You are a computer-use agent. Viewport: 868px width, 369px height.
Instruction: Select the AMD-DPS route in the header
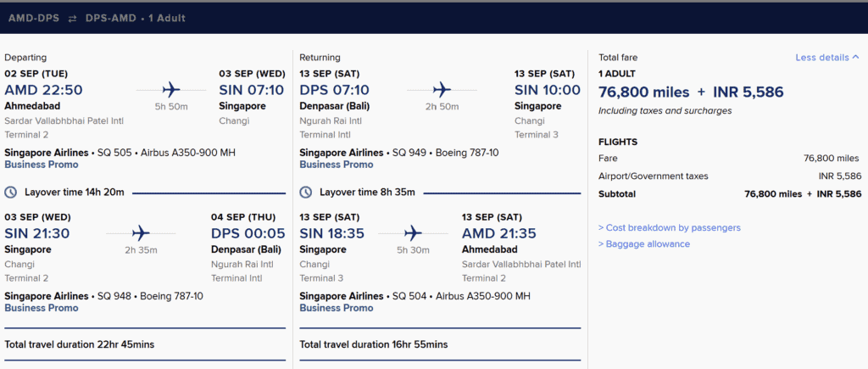point(34,19)
